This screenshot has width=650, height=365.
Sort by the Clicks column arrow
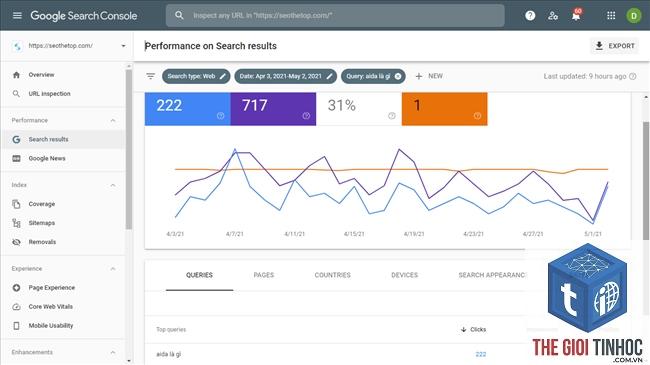(x=463, y=329)
